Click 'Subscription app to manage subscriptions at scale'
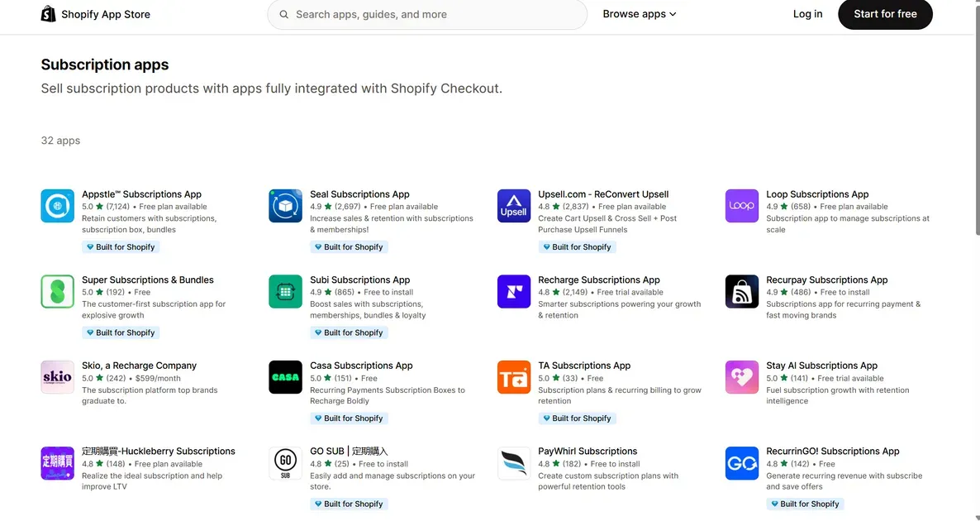Image resolution: width=980 pixels, height=521 pixels. click(x=848, y=224)
